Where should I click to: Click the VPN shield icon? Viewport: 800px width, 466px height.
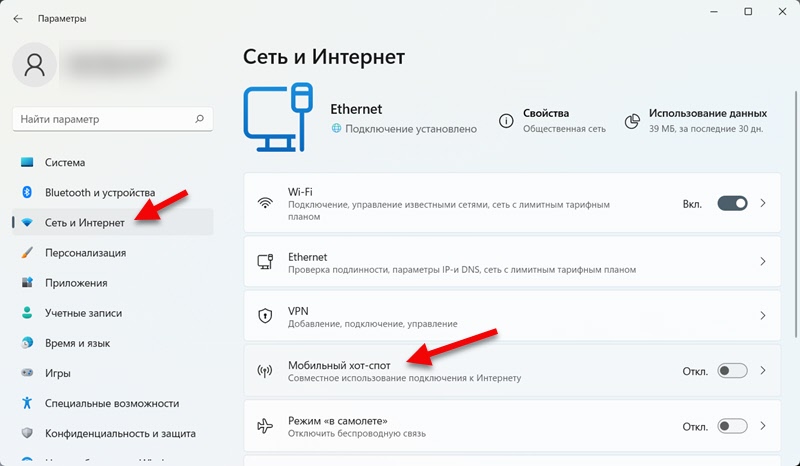(x=265, y=315)
